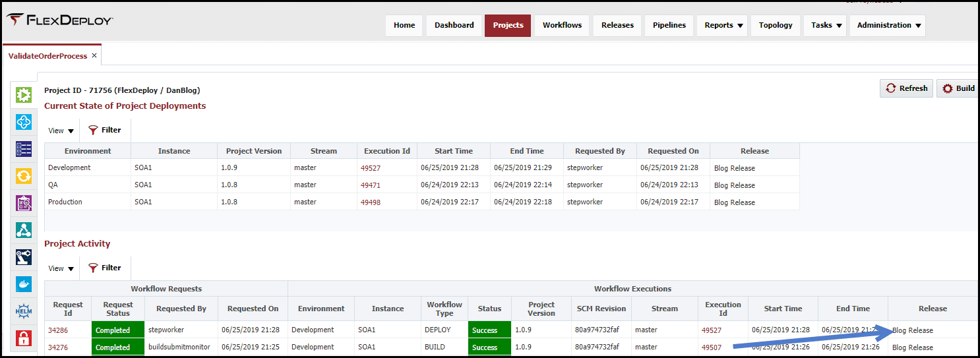Close the ValidateOrderProcess tab
The height and width of the screenshot is (358, 980).
coord(94,55)
